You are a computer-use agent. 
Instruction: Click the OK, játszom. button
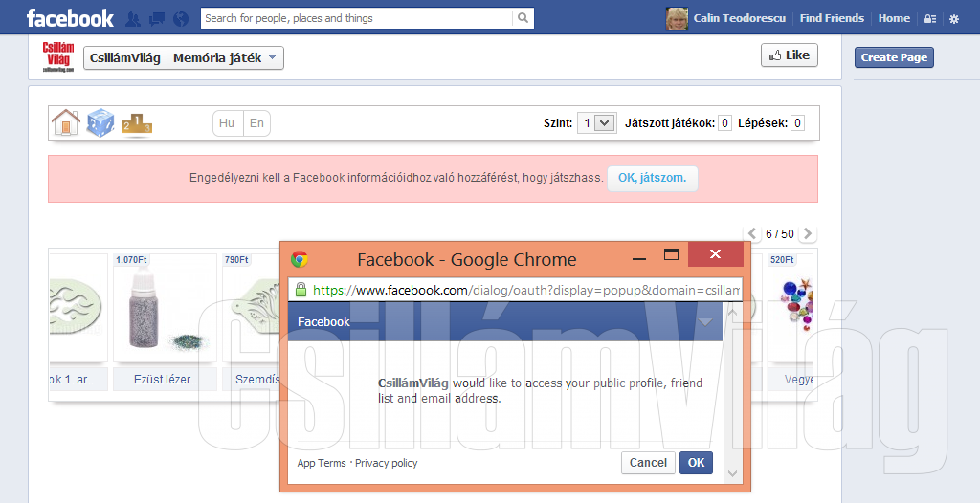(652, 178)
